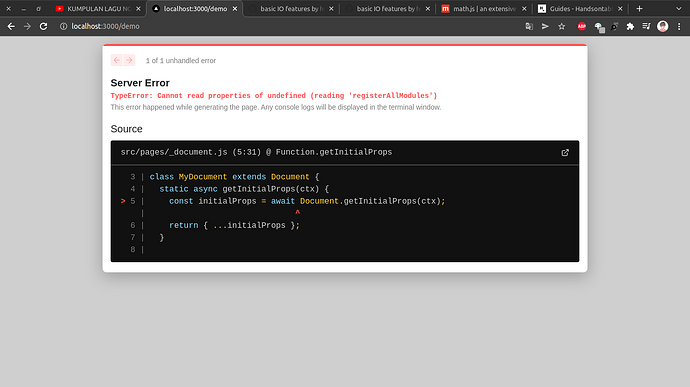Open the magnifier search extension icon
Image resolution: width=690 pixels, height=387 pixels.
point(614,26)
